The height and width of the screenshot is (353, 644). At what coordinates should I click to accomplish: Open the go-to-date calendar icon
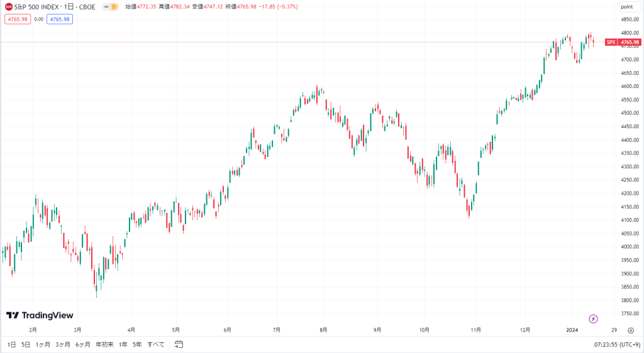pos(179,344)
